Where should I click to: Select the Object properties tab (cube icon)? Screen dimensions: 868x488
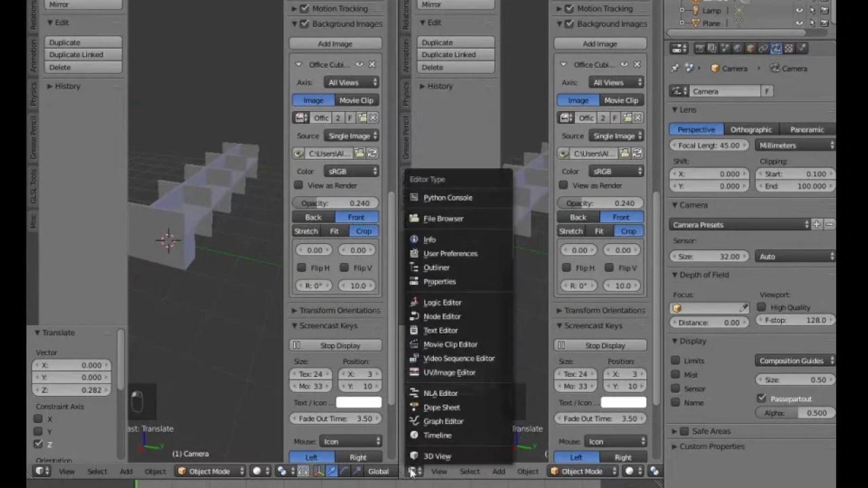point(750,48)
